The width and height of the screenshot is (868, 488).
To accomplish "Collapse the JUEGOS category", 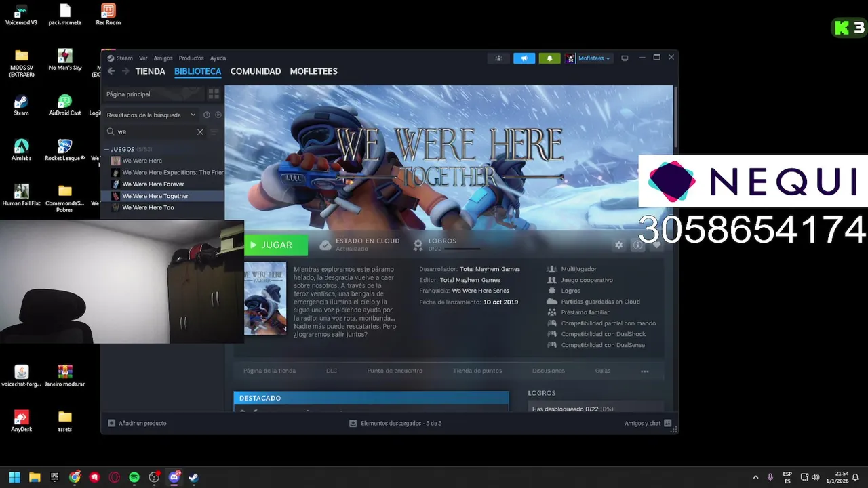I will pos(107,149).
